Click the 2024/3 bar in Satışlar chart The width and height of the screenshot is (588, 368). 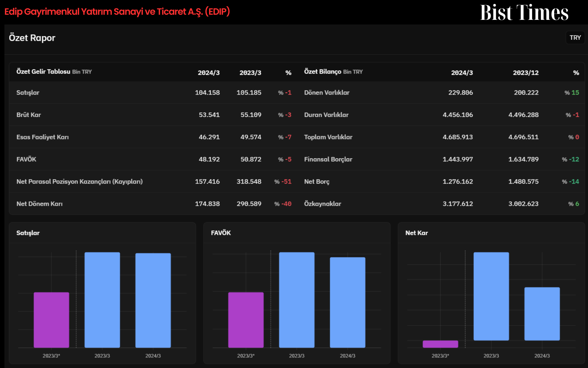[x=153, y=300]
